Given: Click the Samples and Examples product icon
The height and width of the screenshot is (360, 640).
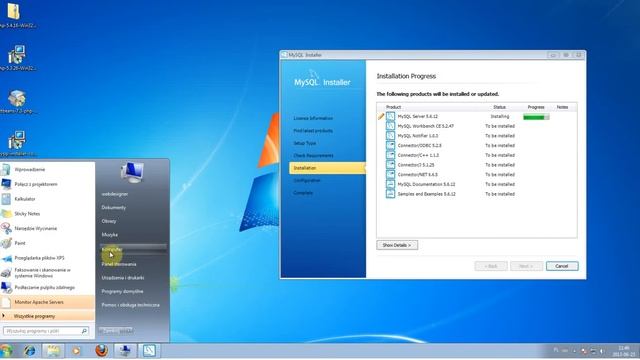Looking at the screenshot, I should tap(391, 194).
